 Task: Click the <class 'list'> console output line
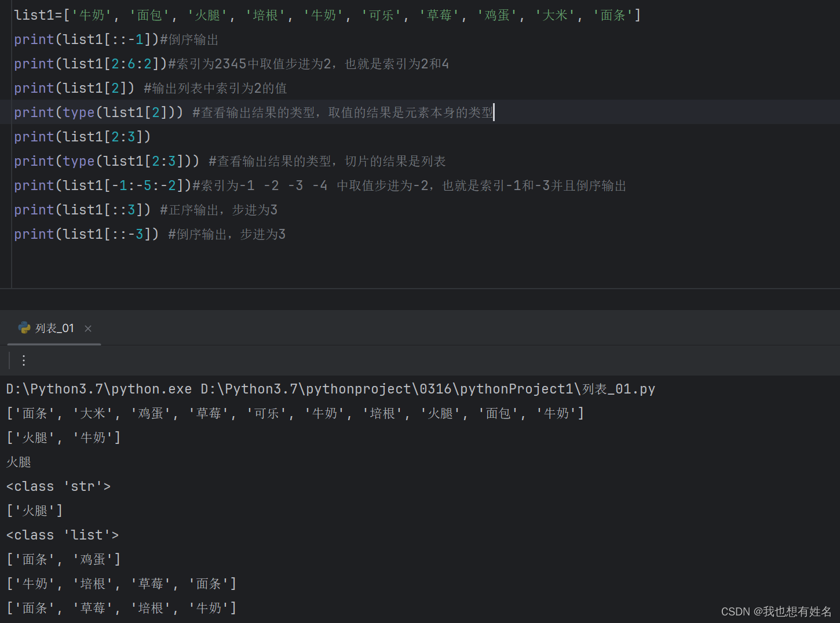click(x=62, y=534)
